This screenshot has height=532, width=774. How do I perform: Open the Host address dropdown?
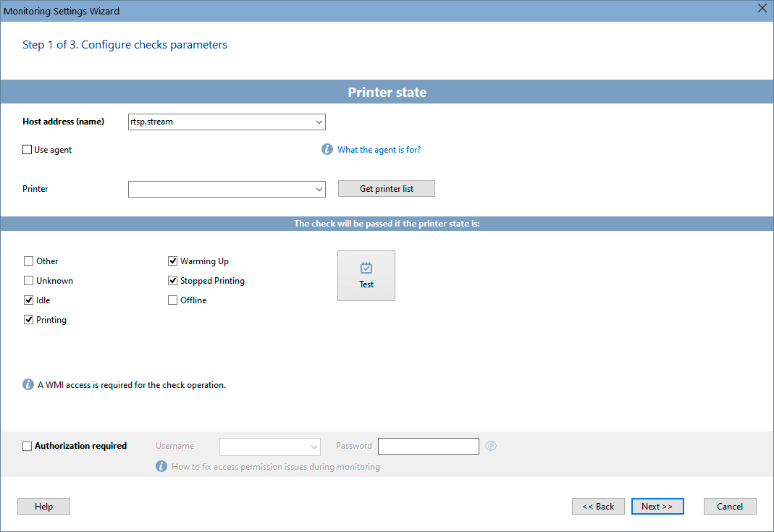[x=319, y=122]
